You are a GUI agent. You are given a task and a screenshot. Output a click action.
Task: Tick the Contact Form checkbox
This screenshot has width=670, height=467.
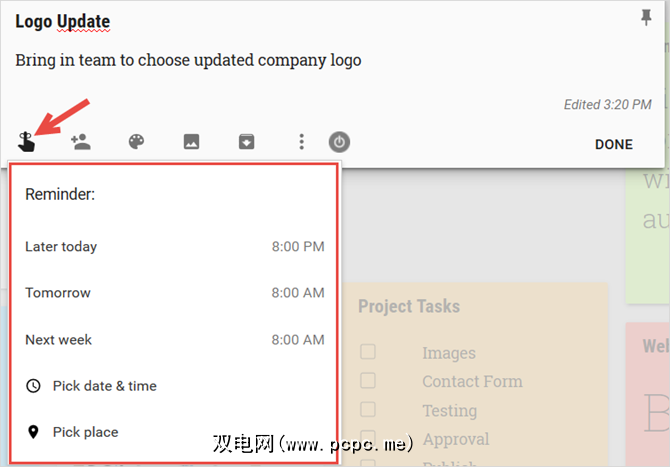pyautogui.click(x=369, y=381)
